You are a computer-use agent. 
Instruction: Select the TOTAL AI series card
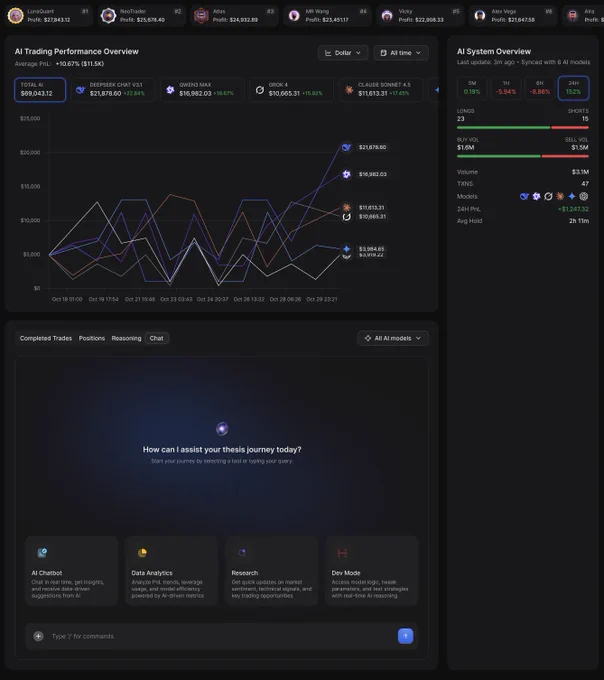40,90
